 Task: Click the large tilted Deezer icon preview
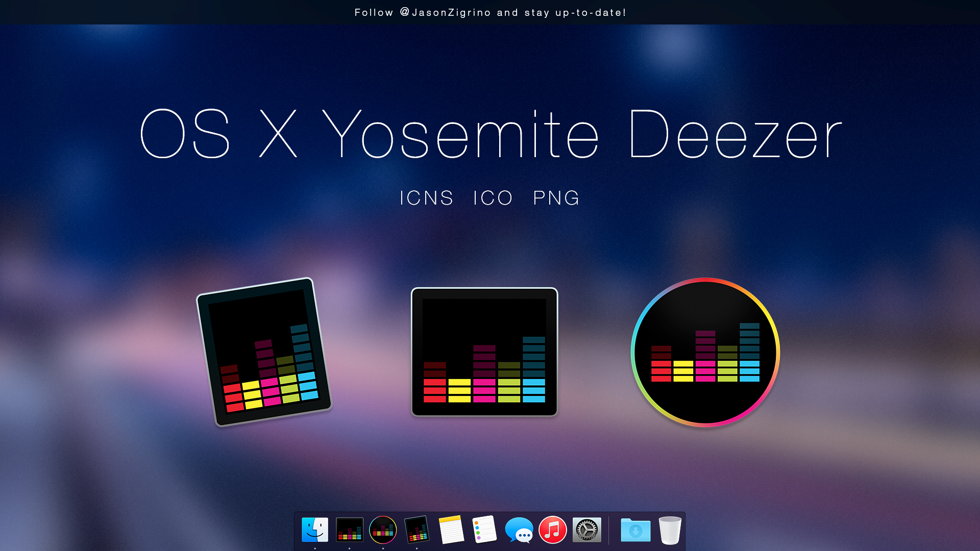point(264,352)
